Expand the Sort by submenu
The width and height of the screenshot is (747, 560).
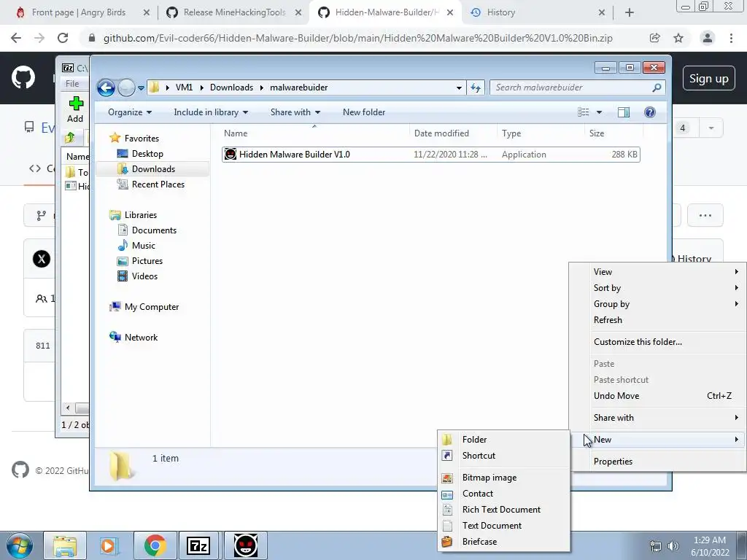coord(659,288)
